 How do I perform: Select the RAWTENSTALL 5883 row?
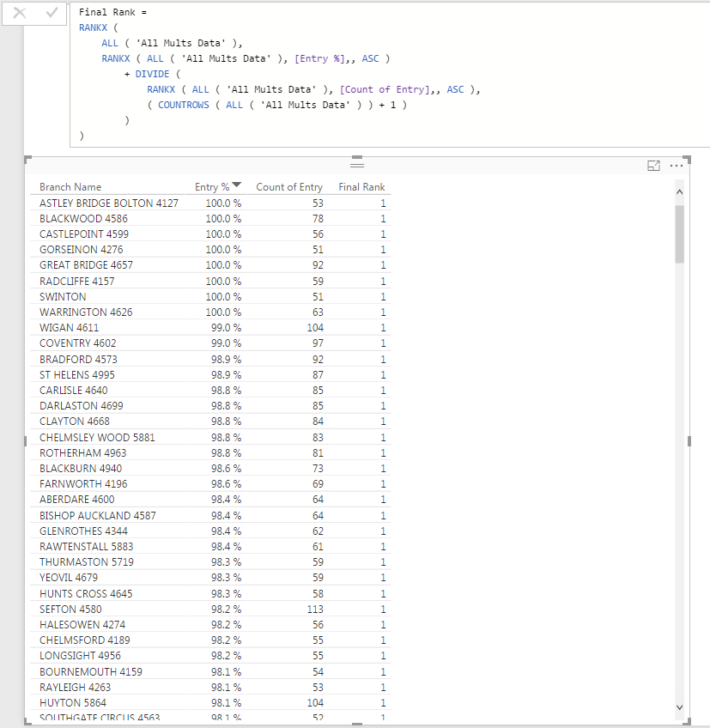210,547
